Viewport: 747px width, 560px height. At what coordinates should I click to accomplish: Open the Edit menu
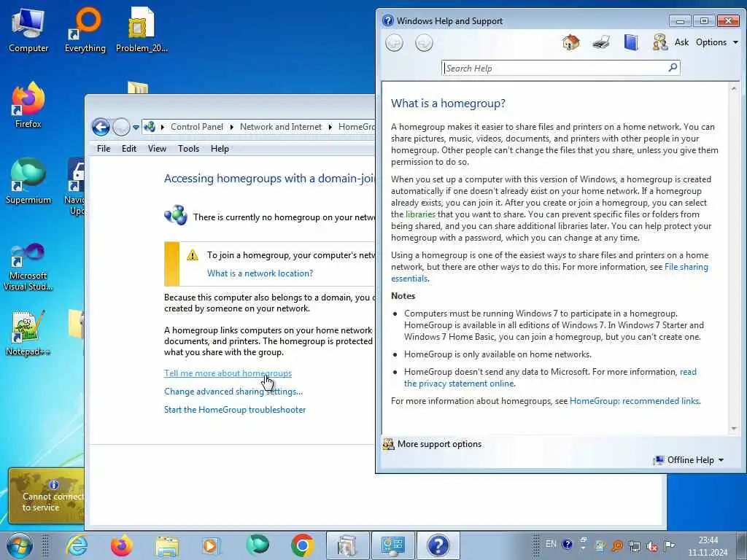point(129,149)
